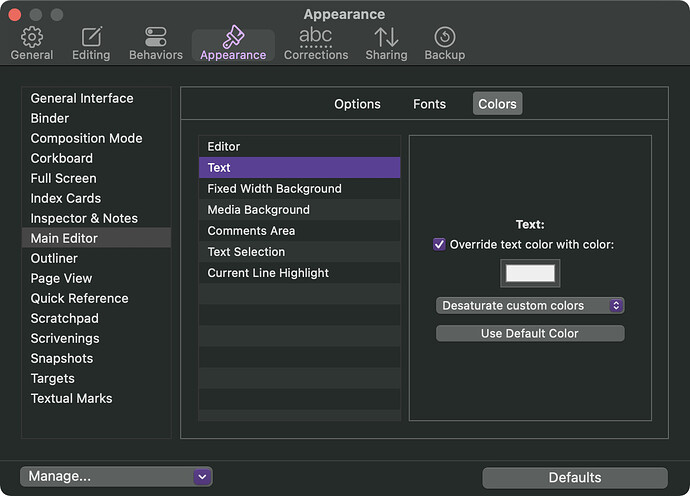Select Main Editor in sidebar
Viewport: 690px width, 496px height.
(x=96, y=238)
